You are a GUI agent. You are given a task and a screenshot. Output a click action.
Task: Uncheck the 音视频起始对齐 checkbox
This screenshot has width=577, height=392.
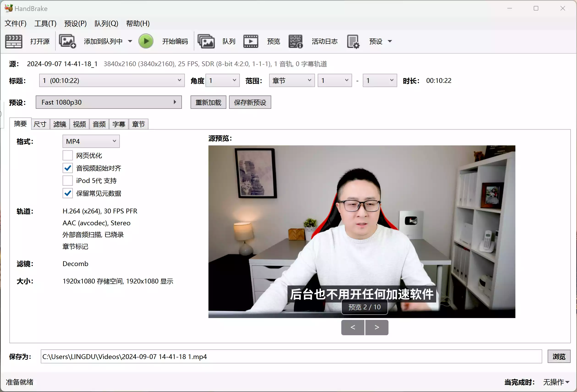click(68, 168)
